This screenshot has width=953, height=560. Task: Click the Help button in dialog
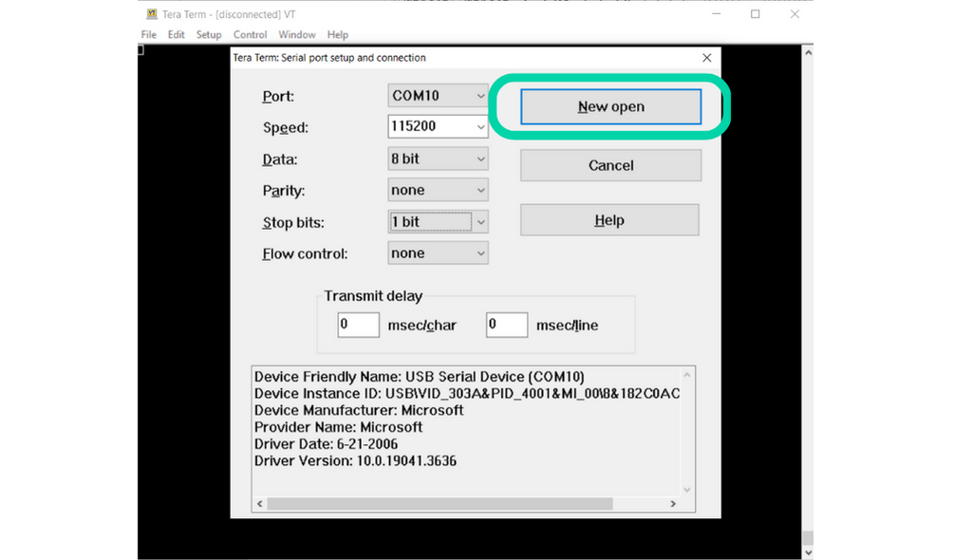(609, 220)
